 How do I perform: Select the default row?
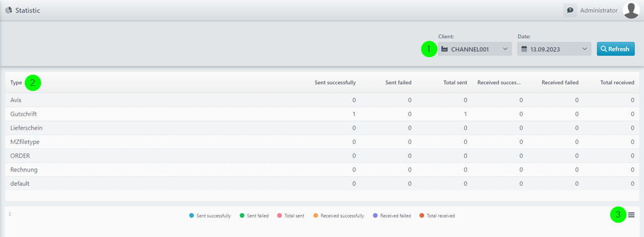tap(322, 184)
